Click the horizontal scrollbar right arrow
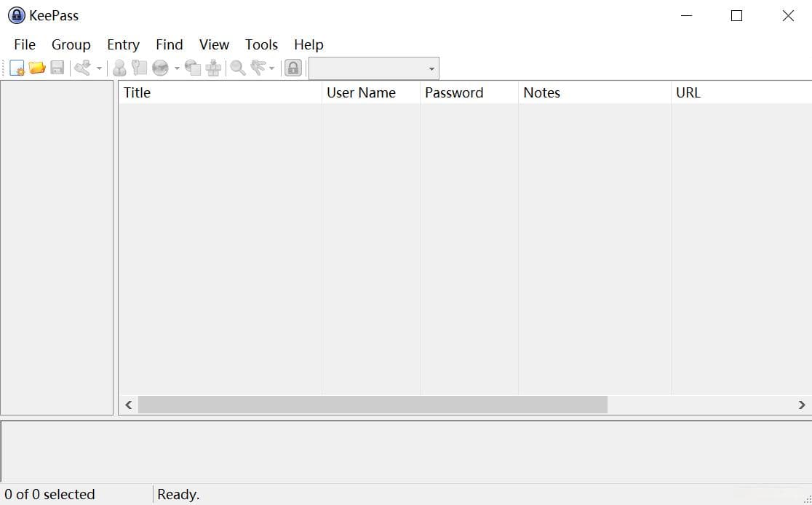 (802, 405)
